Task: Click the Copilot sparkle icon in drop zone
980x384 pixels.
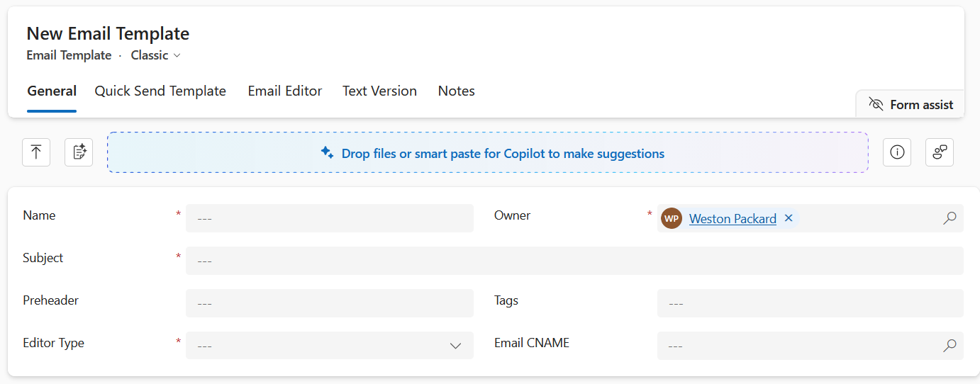Action: 327,152
